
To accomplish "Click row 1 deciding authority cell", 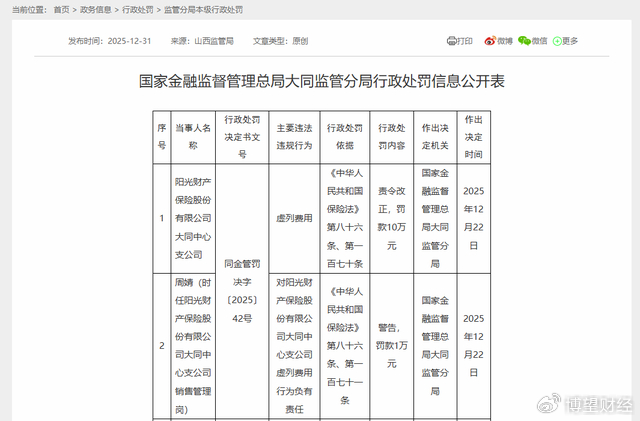I will tap(435, 218).
